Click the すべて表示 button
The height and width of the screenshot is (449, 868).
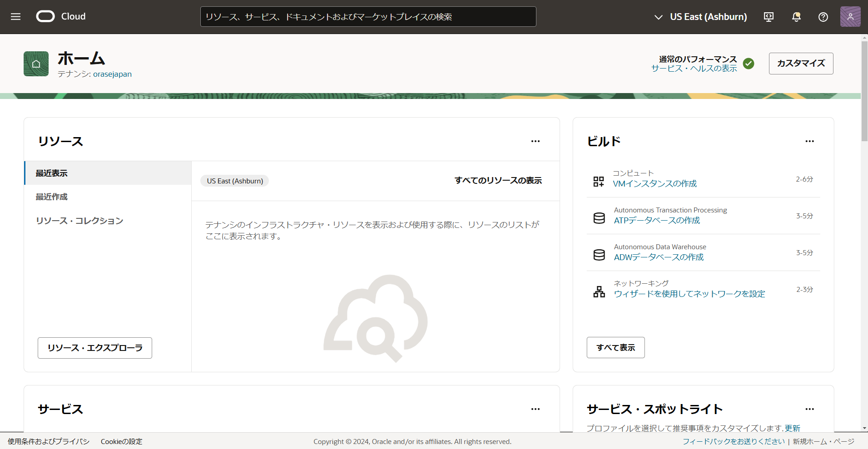point(615,347)
